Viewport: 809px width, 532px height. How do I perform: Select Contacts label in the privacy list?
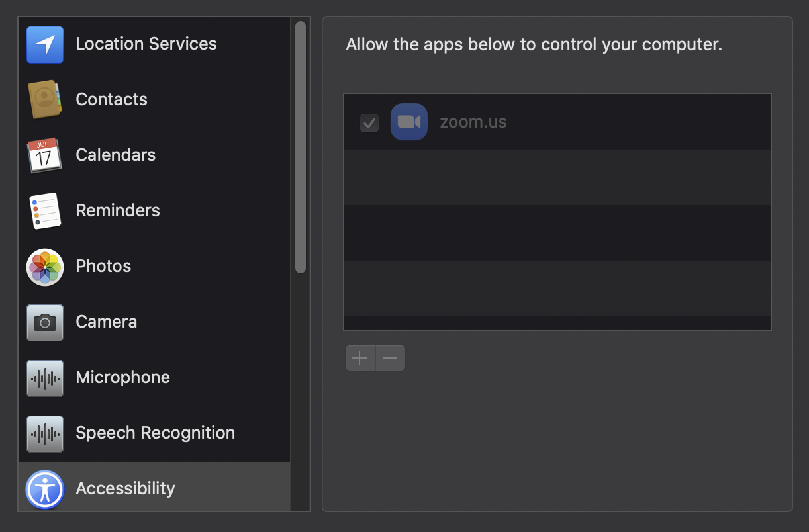point(112,99)
